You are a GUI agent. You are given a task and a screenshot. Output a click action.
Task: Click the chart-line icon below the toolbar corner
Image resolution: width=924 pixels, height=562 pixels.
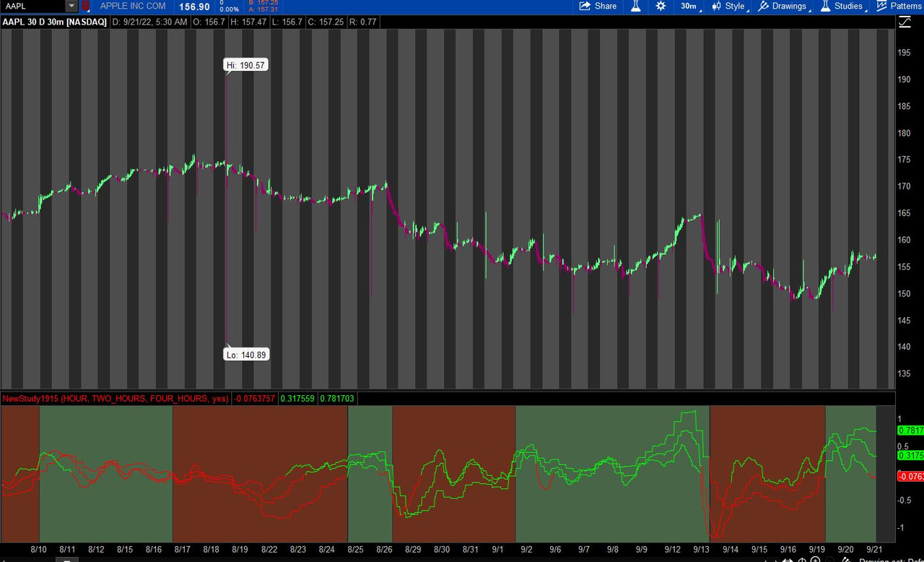pos(905,22)
